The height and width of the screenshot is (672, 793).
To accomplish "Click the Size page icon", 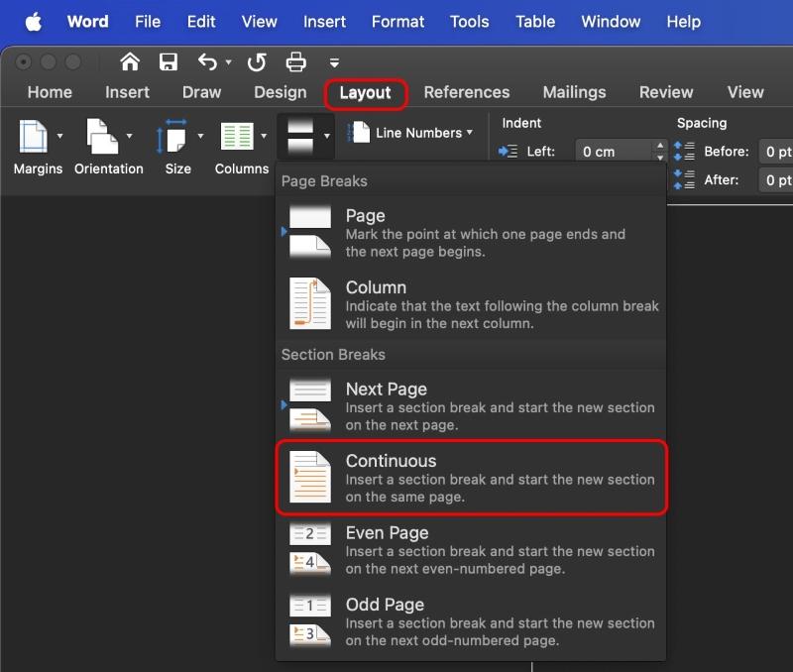I will [171, 136].
